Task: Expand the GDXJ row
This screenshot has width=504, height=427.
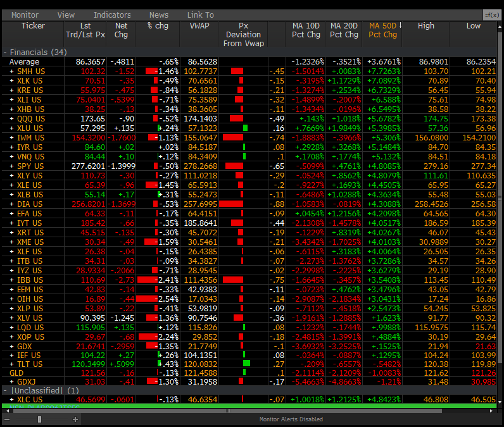Action: 12,382
